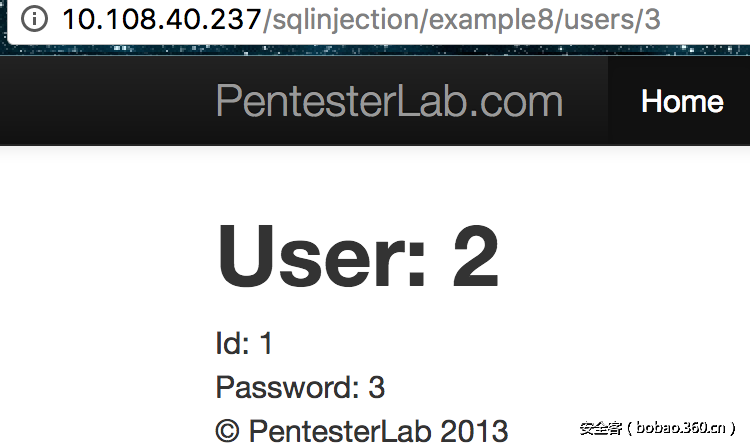Click the site information icon in address bar

click(x=33, y=19)
